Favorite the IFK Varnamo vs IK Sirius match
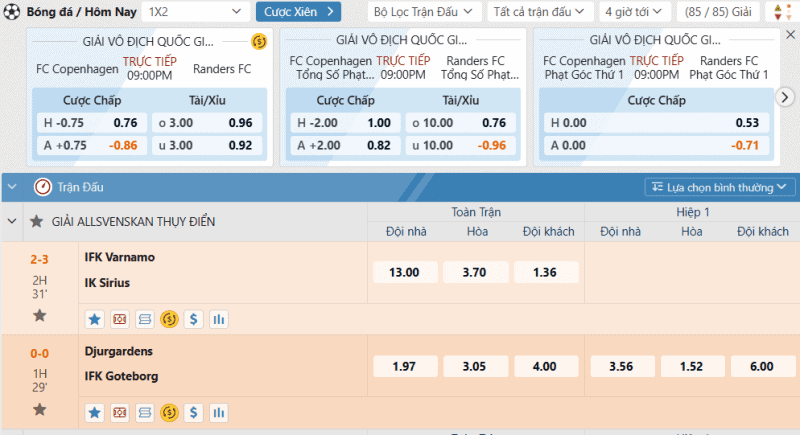 39,315
